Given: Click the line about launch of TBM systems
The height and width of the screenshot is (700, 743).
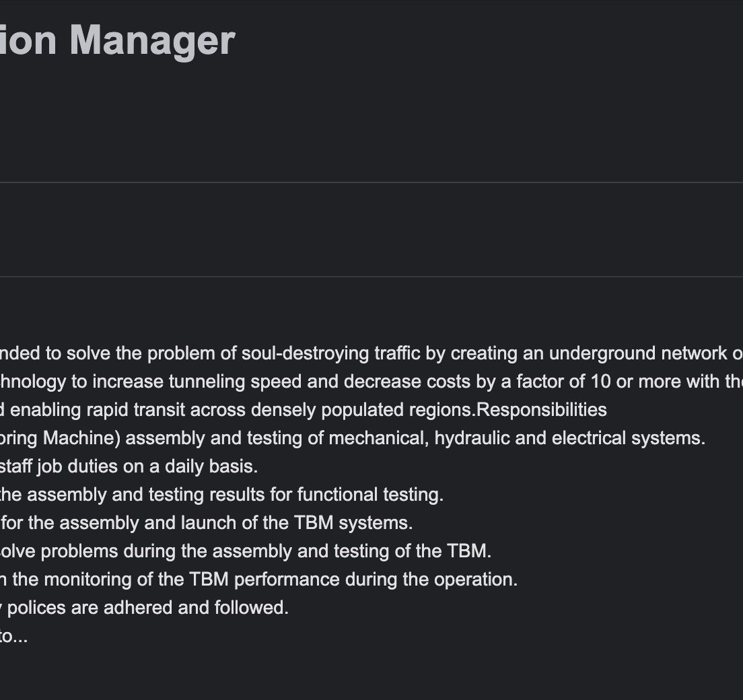Looking at the screenshot, I should [207, 523].
